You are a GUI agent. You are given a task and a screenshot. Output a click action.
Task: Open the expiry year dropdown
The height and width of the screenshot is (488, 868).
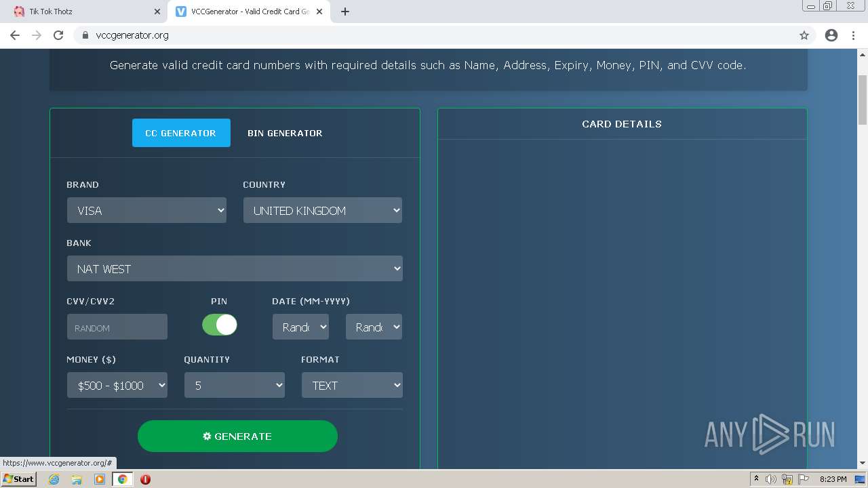[374, 327]
